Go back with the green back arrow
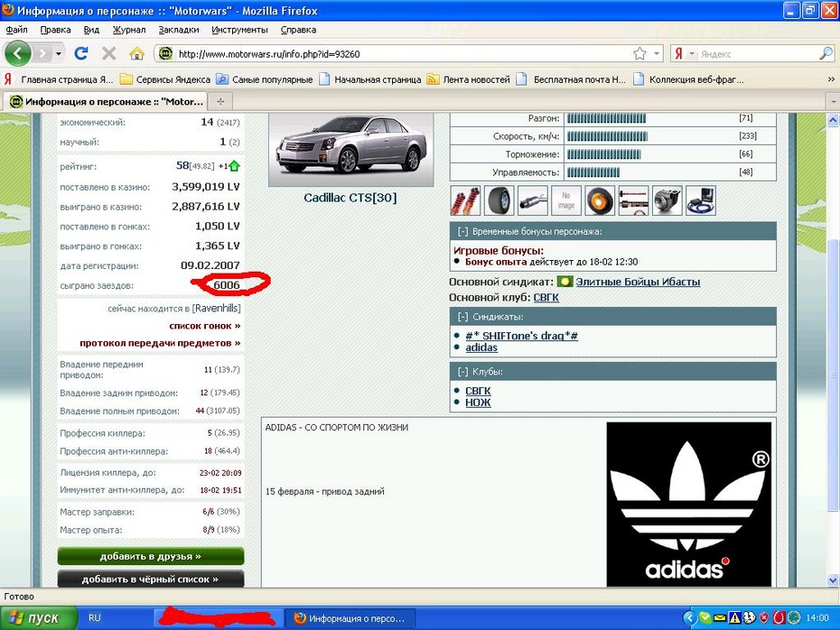840x630 pixels. pos(18,53)
